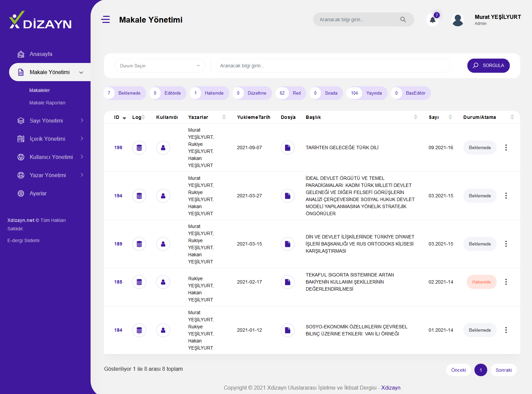Expand Sayı Yönetimi menu
Image resolution: width=532 pixels, height=394 pixels.
50,121
